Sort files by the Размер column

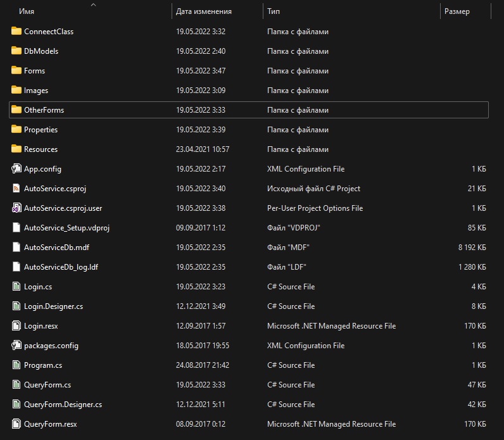(x=457, y=11)
